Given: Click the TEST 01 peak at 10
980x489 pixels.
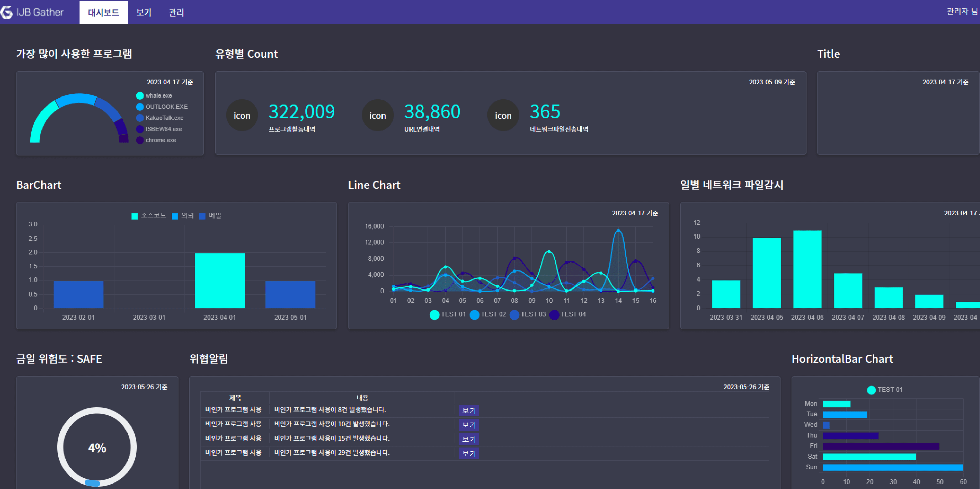Looking at the screenshot, I should (x=549, y=252).
